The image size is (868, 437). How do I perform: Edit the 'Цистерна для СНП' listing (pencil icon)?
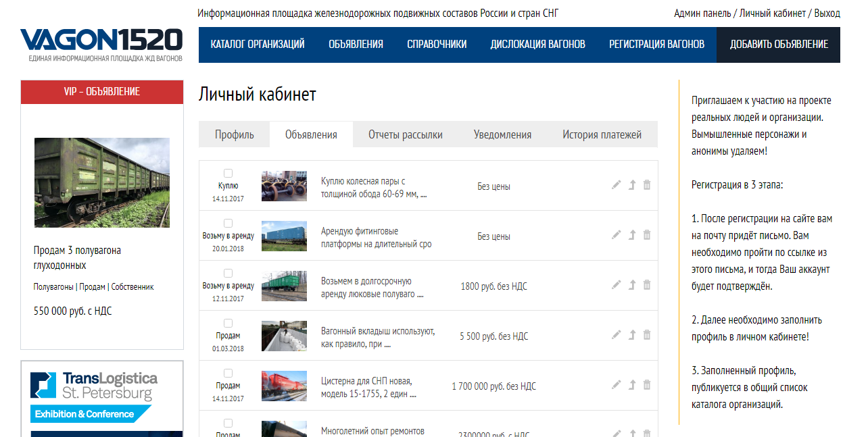point(616,385)
